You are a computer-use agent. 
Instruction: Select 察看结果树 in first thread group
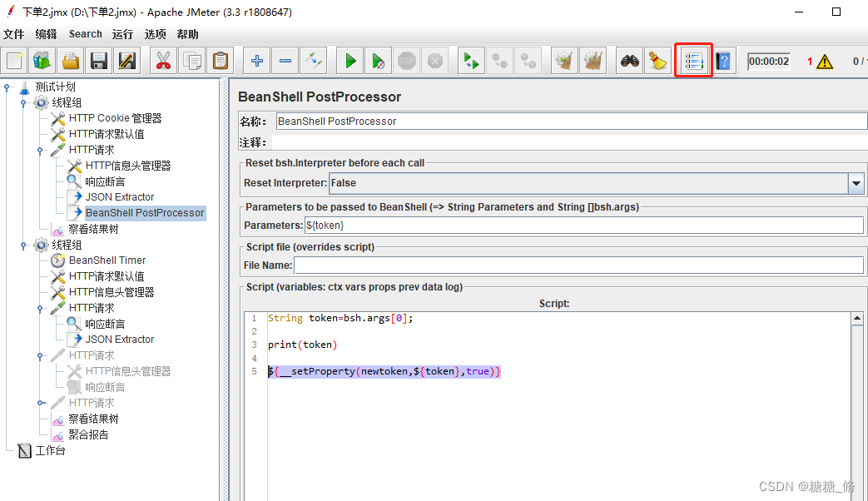click(x=93, y=229)
